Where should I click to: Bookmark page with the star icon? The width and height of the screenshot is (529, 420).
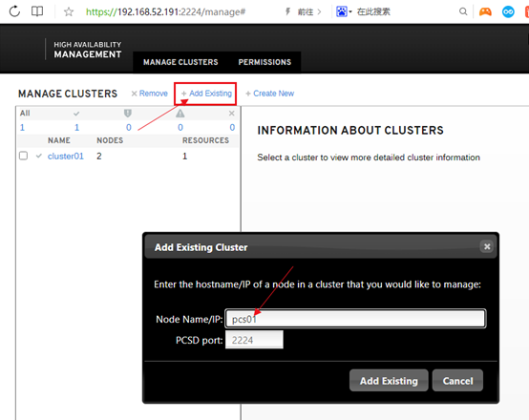click(69, 12)
